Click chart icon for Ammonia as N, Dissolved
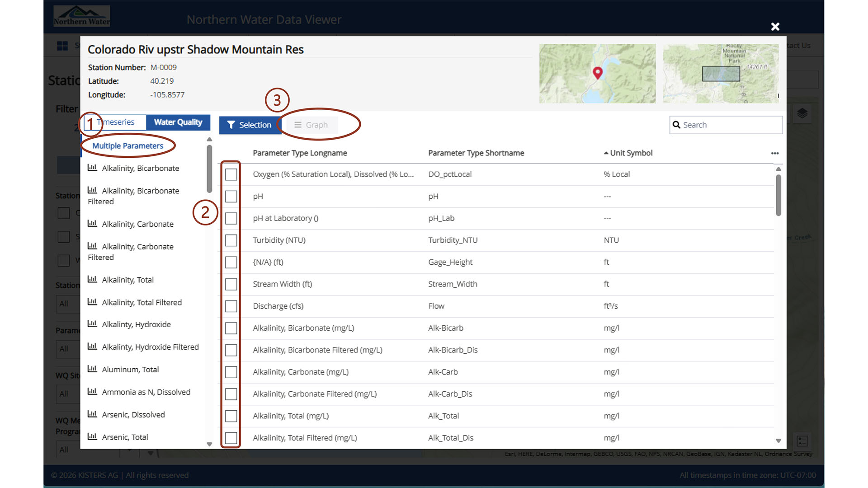Screen dimensions: 868x488 click(x=92, y=391)
